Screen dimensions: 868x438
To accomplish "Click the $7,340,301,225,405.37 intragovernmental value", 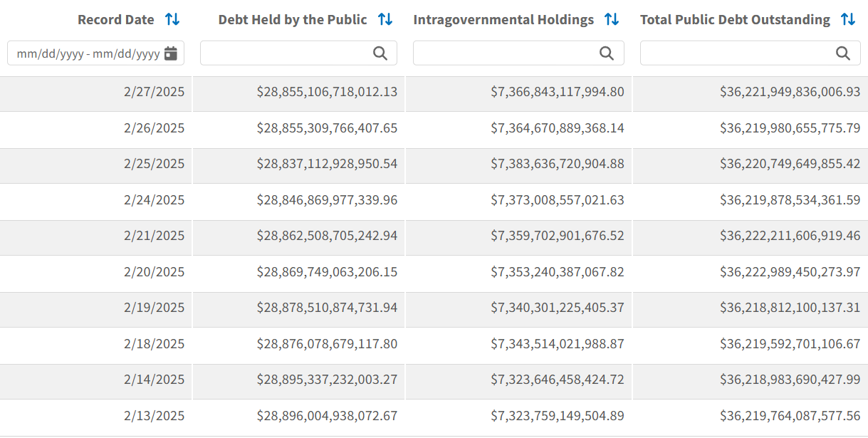I will pos(557,308).
